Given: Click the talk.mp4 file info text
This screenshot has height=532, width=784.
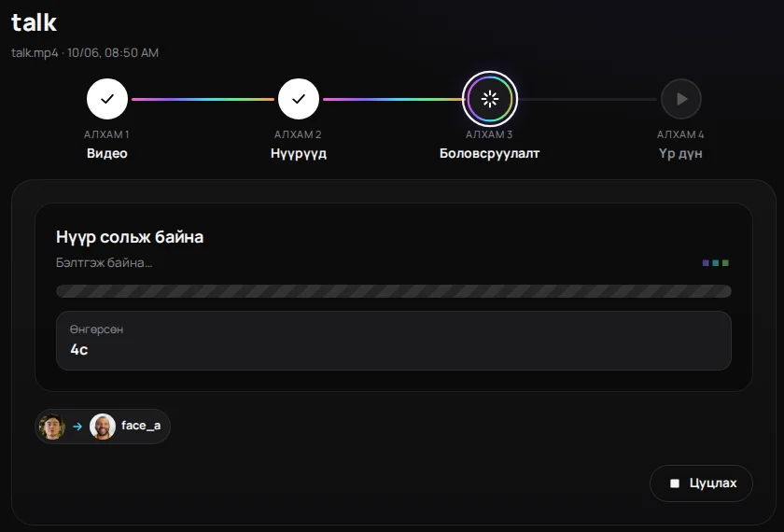Looking at the screenshot, I should point(85,52).
